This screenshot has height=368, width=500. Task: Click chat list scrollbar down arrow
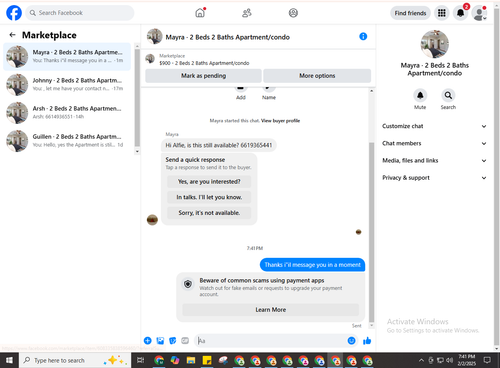137,151
